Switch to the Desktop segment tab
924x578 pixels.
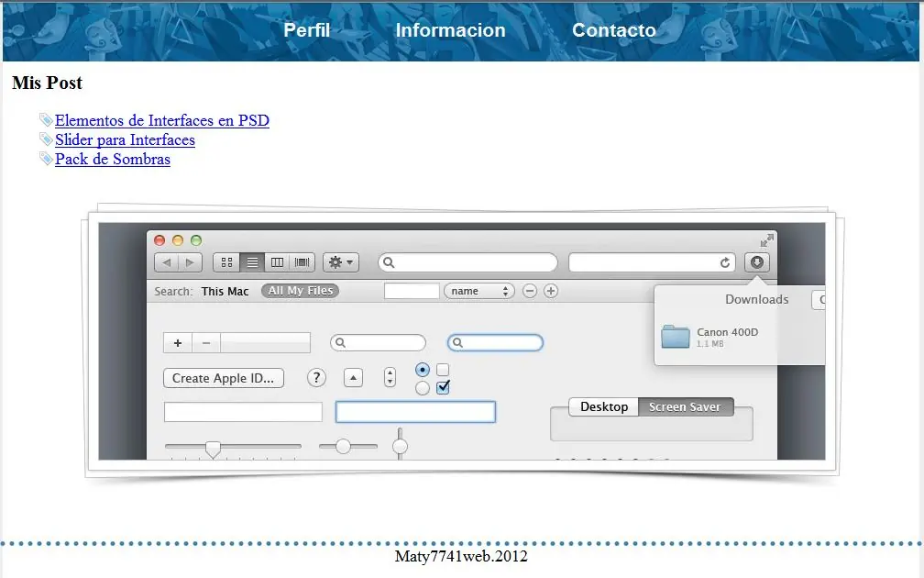point(604,407)
